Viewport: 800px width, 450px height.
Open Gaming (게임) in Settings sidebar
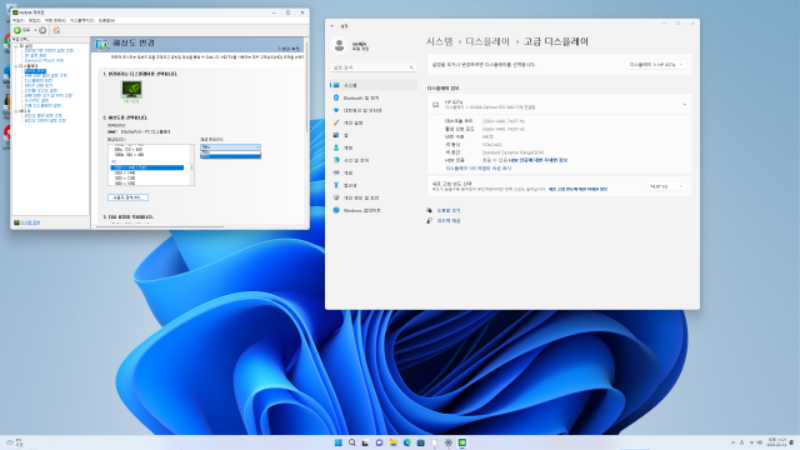point(373,172)
